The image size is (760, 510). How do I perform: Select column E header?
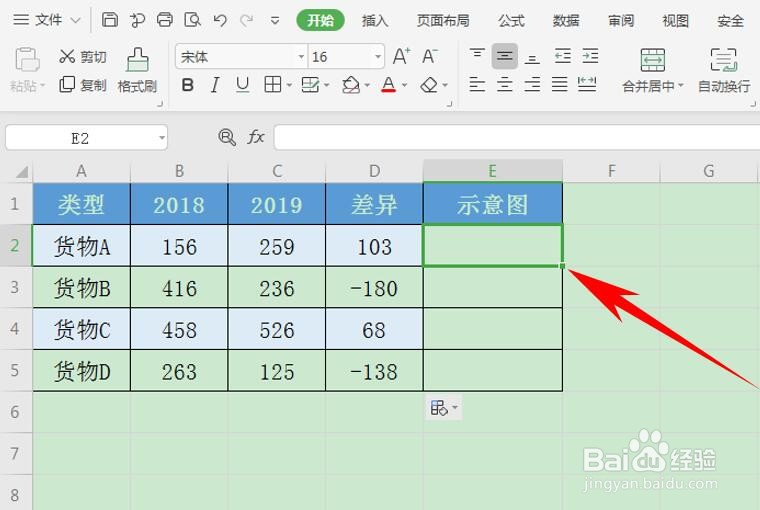[x=492, y=171]
